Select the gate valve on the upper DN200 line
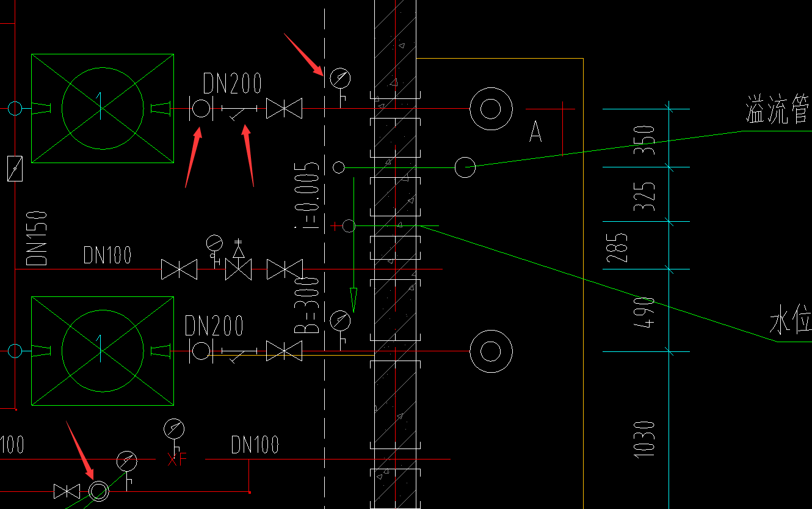Viewport: 812px width, 509px height. [285, 109]
